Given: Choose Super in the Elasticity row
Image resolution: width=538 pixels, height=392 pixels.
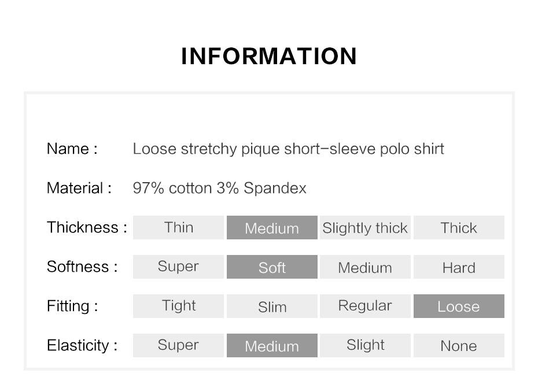Looking at the screenshot, I should coord(178,345).
